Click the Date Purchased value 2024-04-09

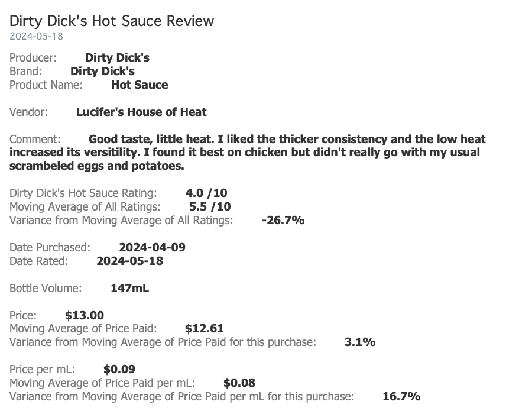[152, 247]
